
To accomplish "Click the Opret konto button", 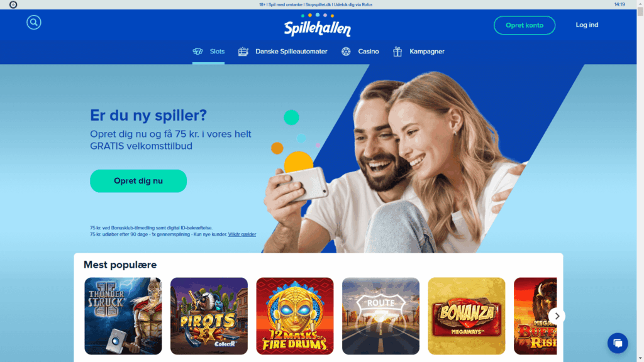I will click(524, 25).
